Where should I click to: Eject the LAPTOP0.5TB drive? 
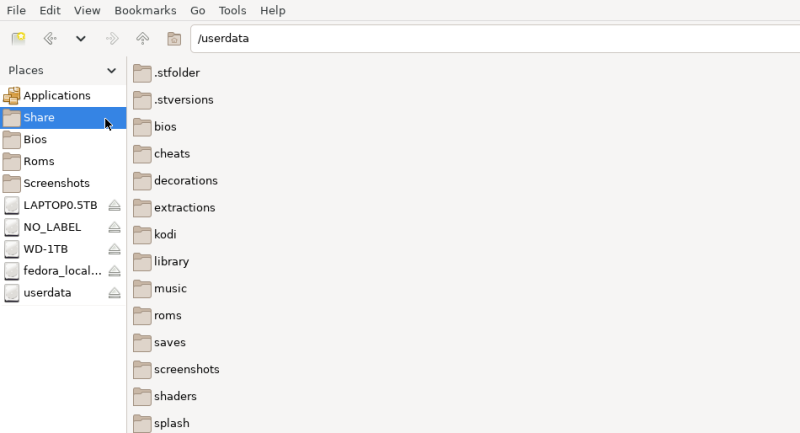[x=114, y=205]
